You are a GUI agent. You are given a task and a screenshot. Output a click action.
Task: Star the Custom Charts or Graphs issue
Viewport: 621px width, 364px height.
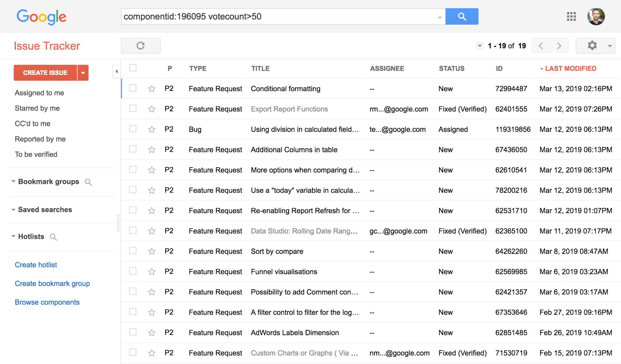coord(152,353)
